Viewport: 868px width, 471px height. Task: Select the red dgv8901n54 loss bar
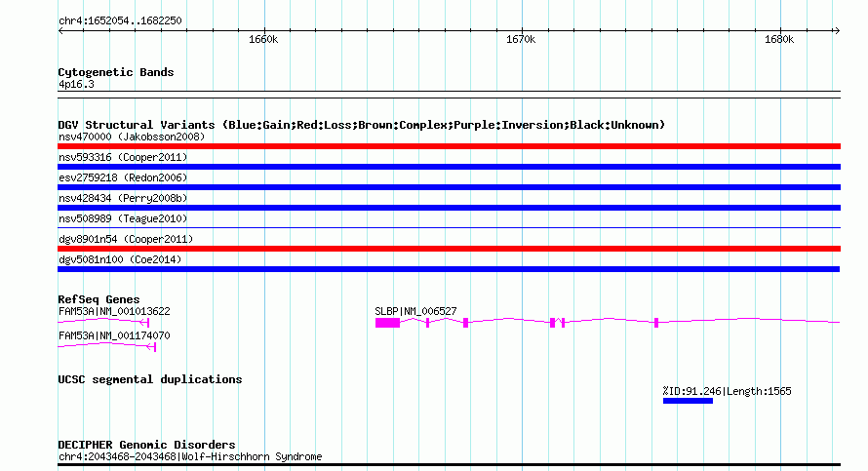(x=449, y=249)
